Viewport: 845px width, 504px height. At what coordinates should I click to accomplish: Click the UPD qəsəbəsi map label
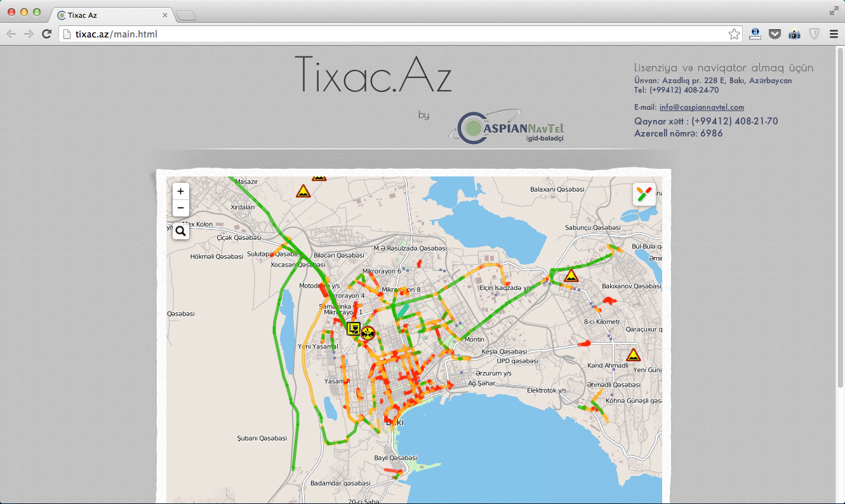[517, 361]
